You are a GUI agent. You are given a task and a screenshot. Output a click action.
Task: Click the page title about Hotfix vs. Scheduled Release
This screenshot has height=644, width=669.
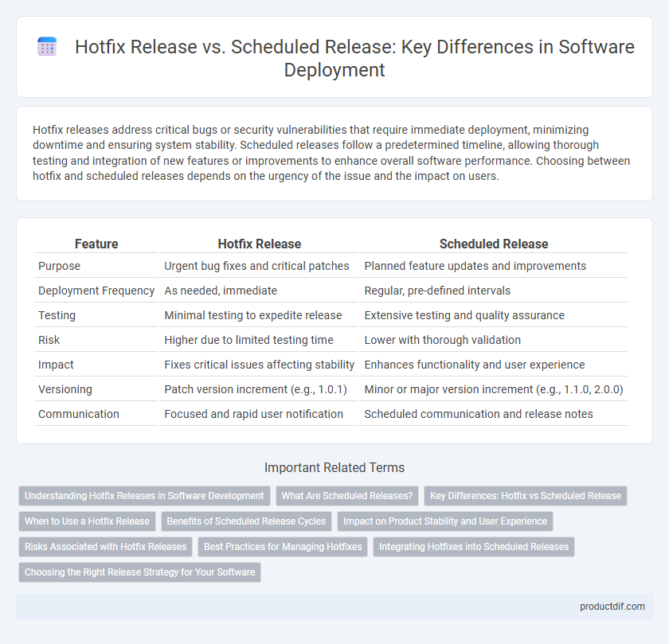pyautogui.click(x=354, y=58)
